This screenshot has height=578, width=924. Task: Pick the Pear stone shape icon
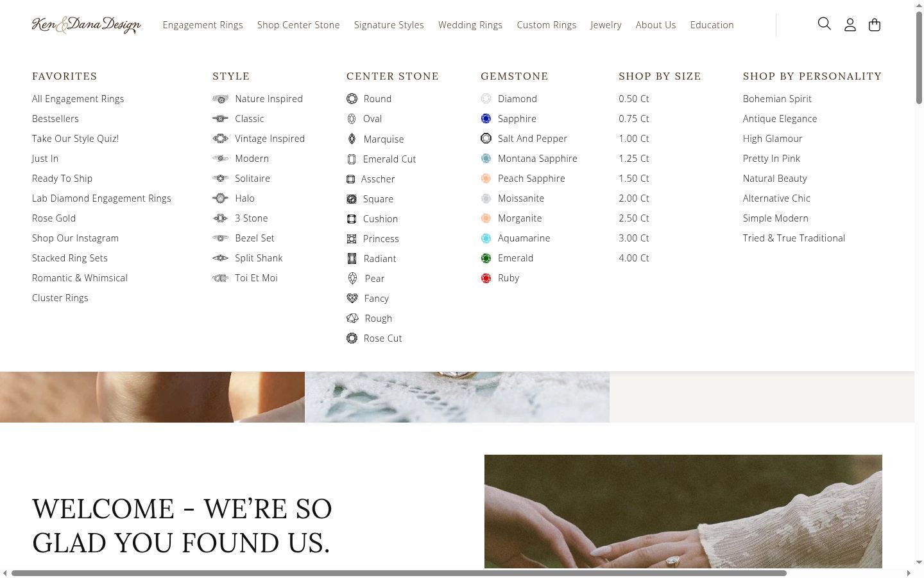[352, 279]
